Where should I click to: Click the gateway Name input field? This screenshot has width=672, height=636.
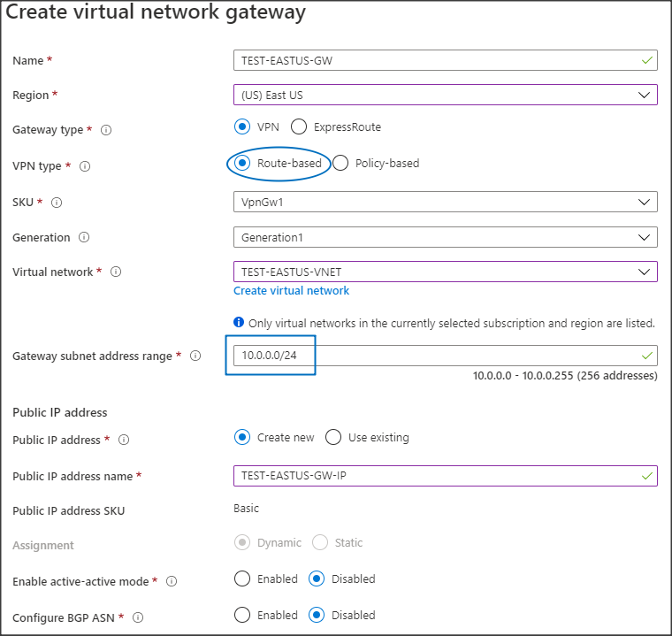[x=438, y=60]
